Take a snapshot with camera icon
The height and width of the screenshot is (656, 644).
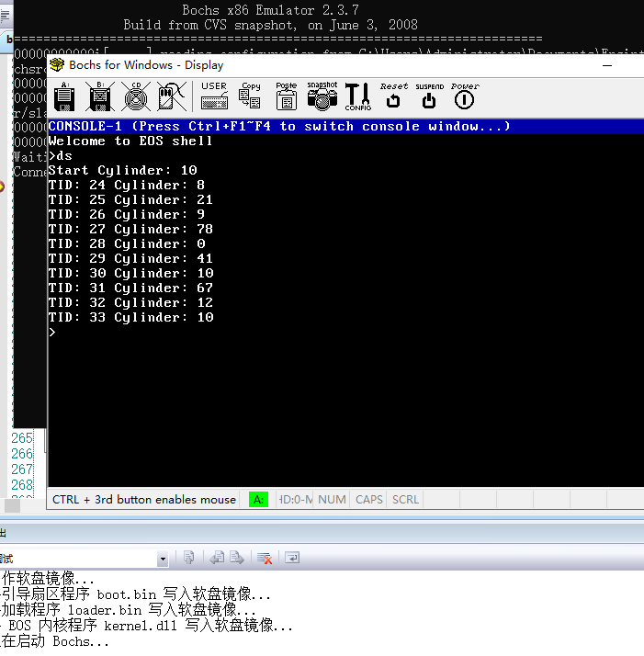[322, 96]
